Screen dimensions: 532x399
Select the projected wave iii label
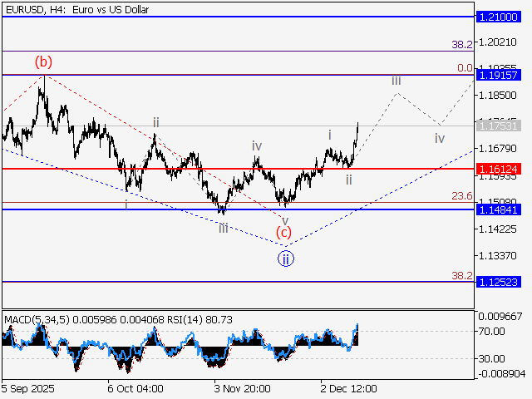(x=397, y=80)
